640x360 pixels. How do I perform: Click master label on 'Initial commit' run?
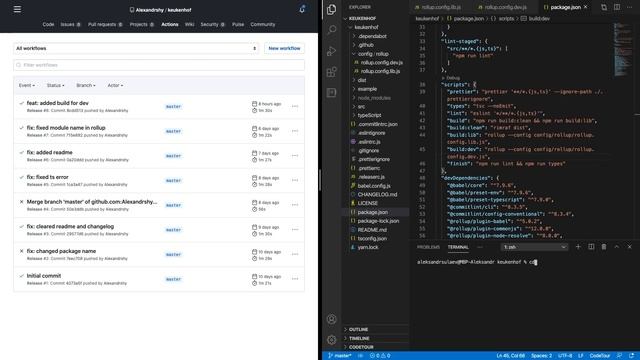[173, 279]
